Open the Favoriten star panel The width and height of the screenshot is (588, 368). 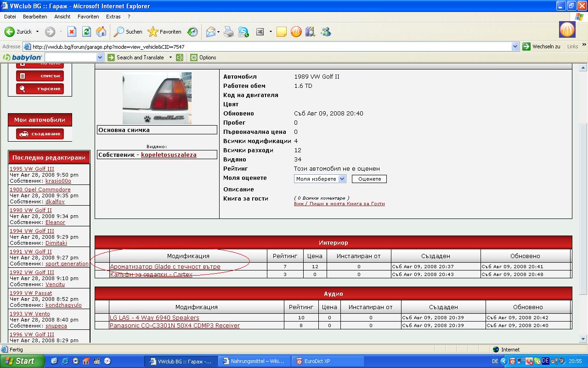click(x=164, y=32)
